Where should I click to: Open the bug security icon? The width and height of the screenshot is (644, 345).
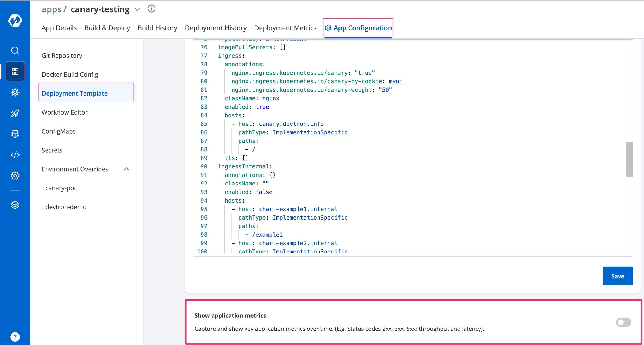pyautogui.click(x=15, y=134)
